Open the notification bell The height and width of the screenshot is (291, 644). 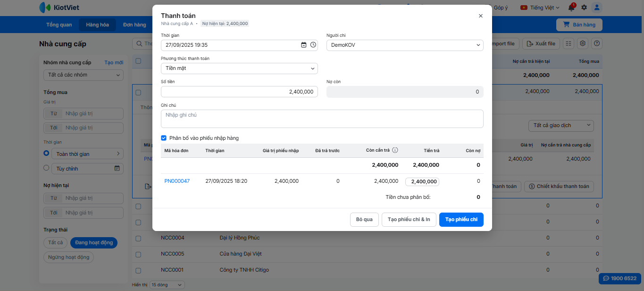[571, 8]
